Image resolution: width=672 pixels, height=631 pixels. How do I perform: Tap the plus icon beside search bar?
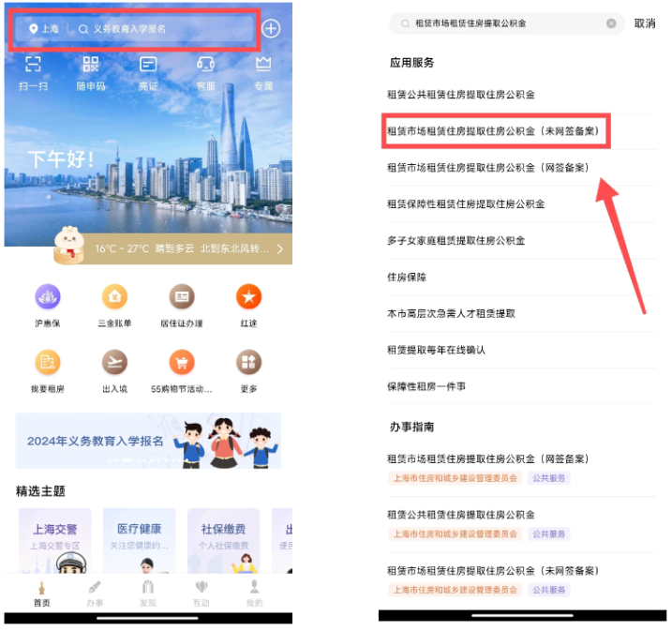(x=271, y=28)
